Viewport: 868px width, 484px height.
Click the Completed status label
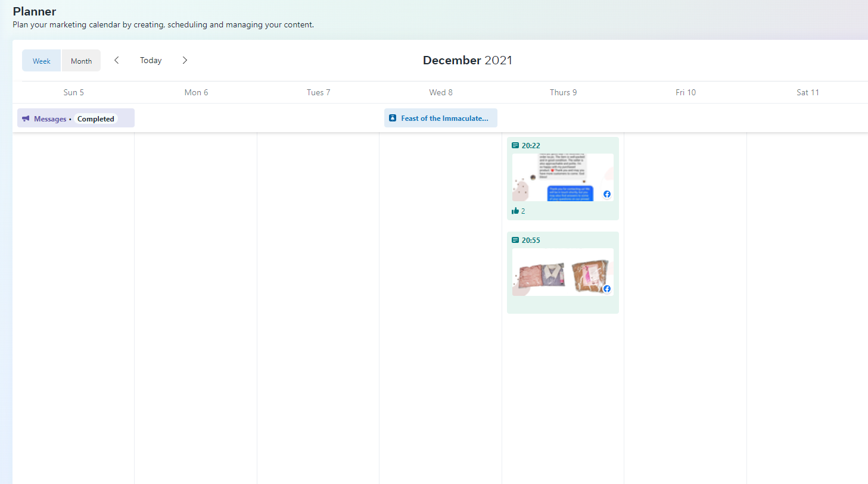[x=96, y=118]
